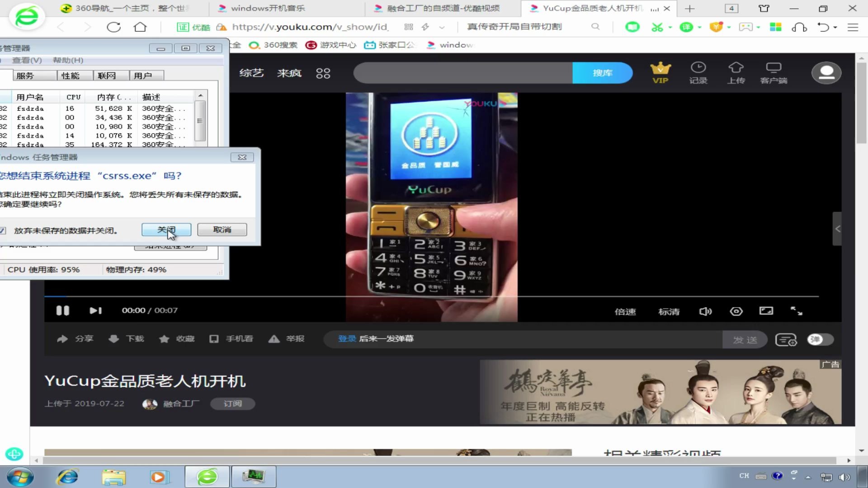Viewport: 868px width, 488px height.
Task: Open Internet Explorer from taskbar
Action: pyautogui.click(x=67, y=477)
